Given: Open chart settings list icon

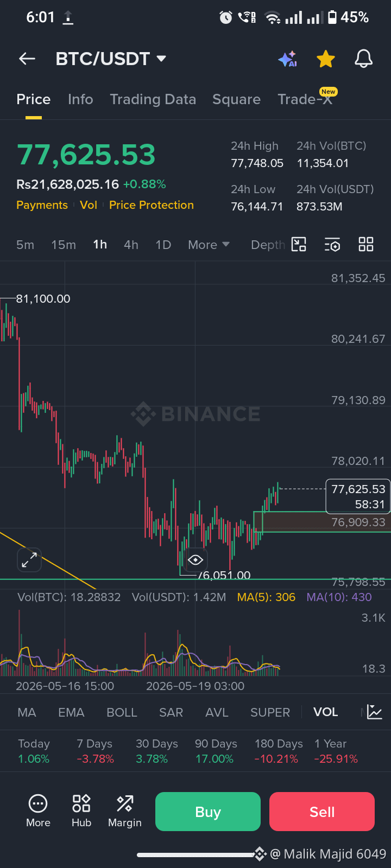Looking at the screenshot, I should (x=332, y=245).
